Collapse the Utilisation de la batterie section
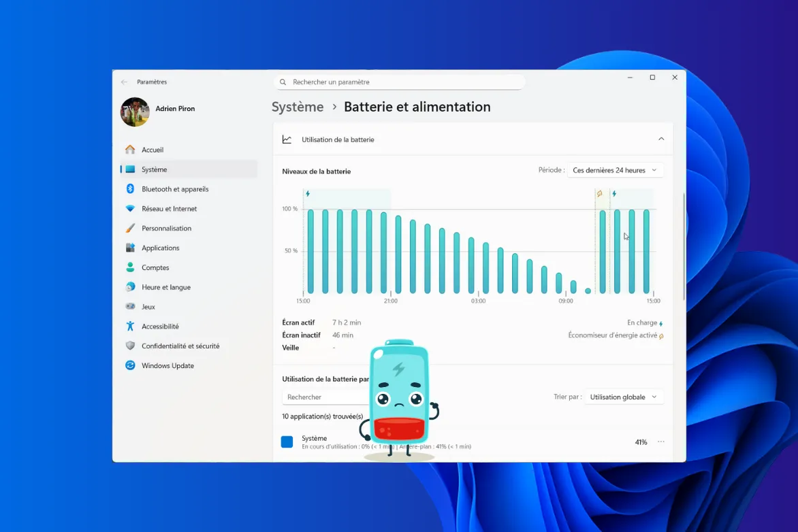The image size is (798, 532). [x=660, y=139]
